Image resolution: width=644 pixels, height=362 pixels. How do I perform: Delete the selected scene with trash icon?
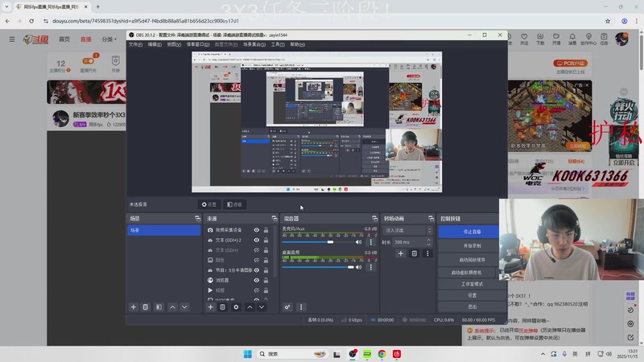point(146,307)
